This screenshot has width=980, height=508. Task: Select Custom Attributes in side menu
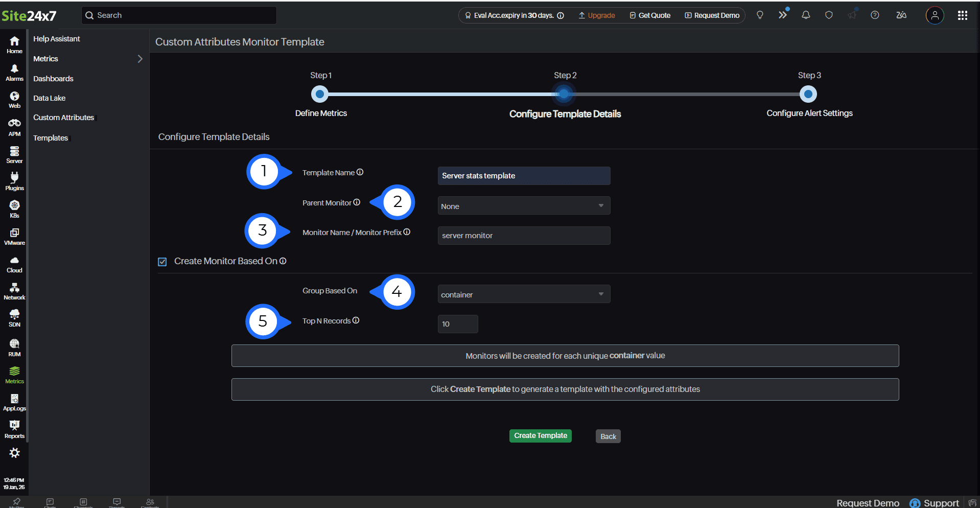click(x=63, y=118)
